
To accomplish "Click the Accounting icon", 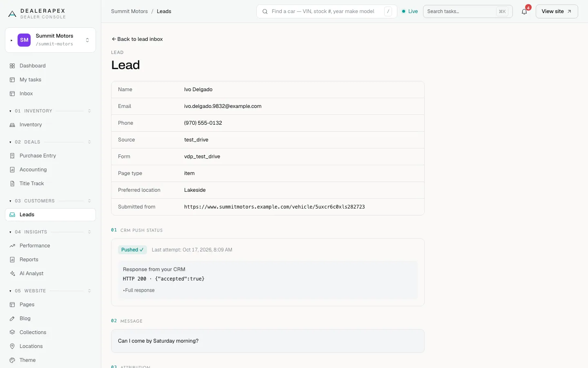I will click(x=12, y=170).
